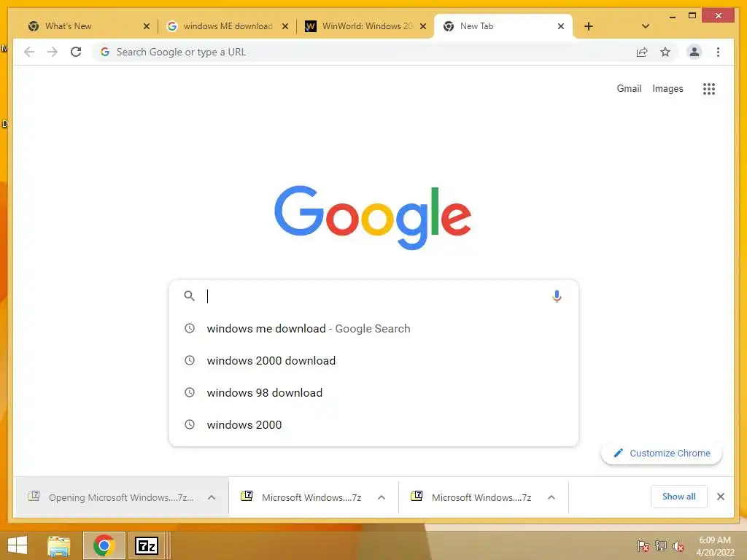Screen dimensions: 747x560
Task: Close the New Tab tab
Action: (x=561, y=26)
